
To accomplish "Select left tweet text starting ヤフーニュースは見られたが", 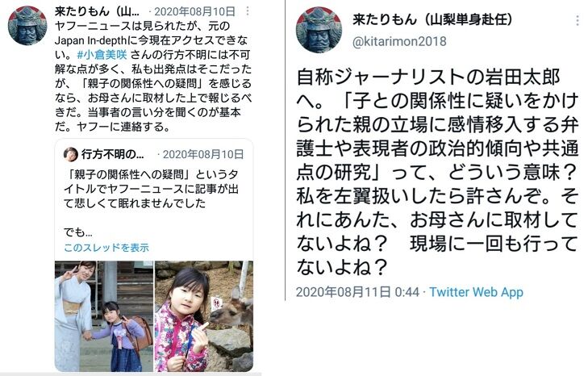I will coord(153,76).
